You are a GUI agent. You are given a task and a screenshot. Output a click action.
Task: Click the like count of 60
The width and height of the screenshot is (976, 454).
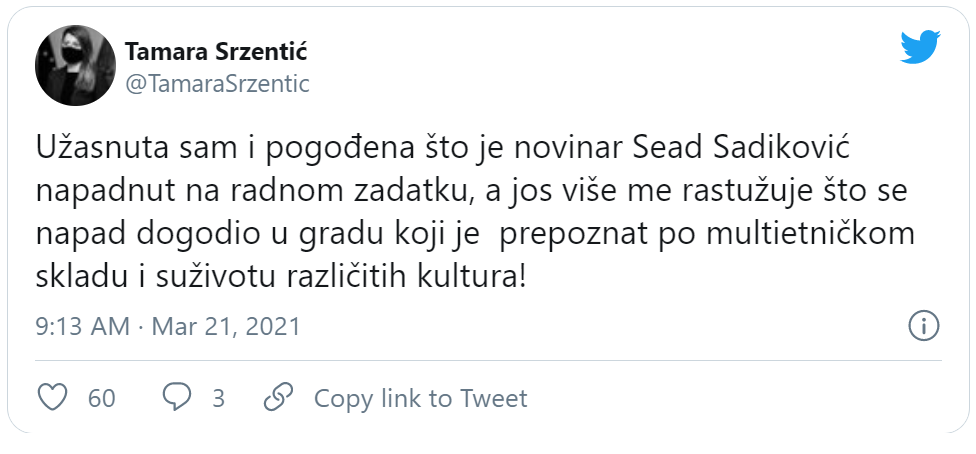coord(102,398)
